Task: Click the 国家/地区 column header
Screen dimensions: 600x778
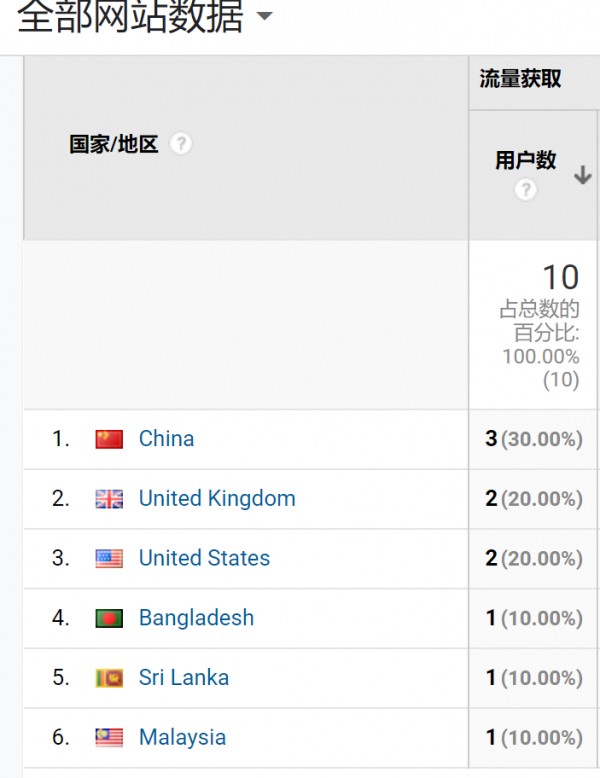Action: [x=113, y=144]
